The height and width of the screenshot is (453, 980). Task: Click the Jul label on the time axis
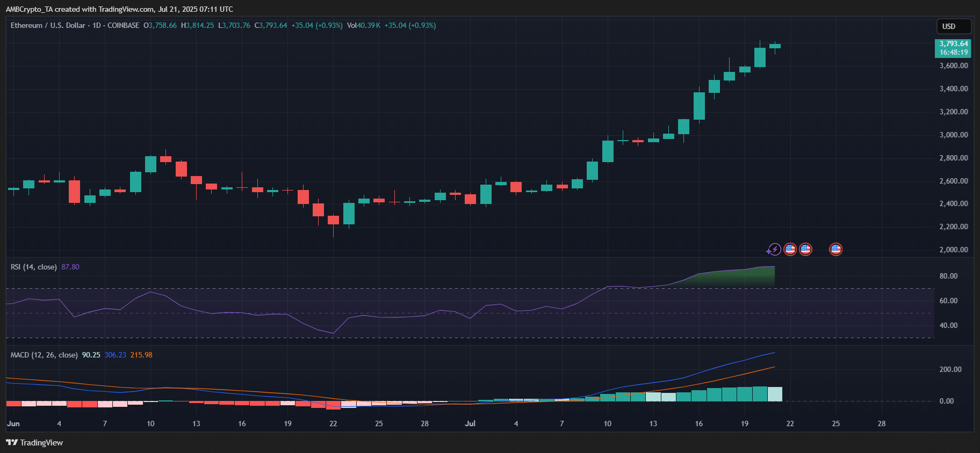[x=470, y=423]
